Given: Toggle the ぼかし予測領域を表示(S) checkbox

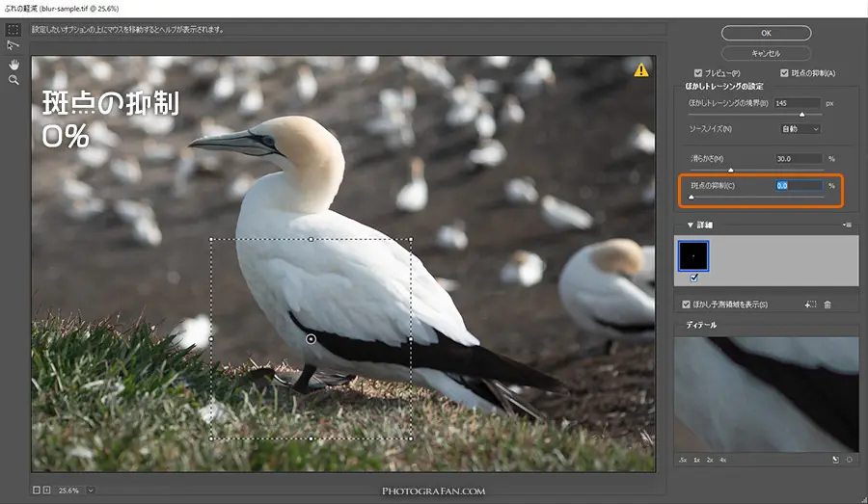Looking at the screenshot, I should pos(687,305).
